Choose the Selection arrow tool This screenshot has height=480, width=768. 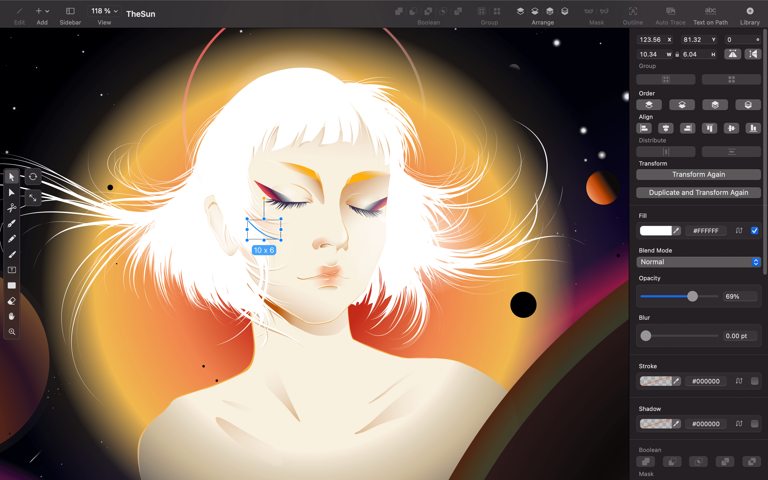pos(12,177)
